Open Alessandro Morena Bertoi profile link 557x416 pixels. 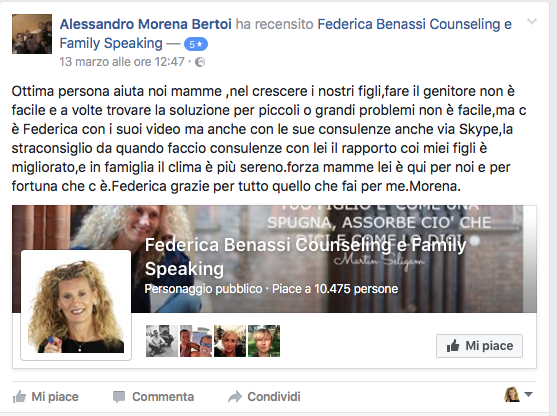(146, 24)
